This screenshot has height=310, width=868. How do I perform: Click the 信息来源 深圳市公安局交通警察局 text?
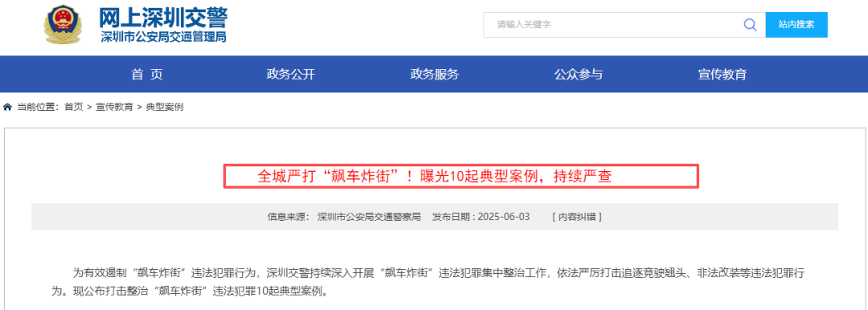pos(344,217)
